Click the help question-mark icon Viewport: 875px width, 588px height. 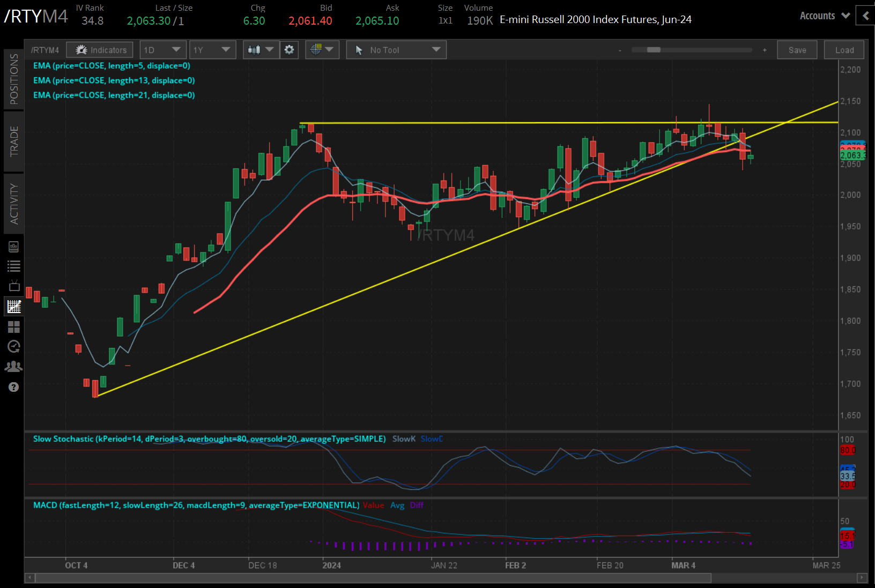[14, 386]
